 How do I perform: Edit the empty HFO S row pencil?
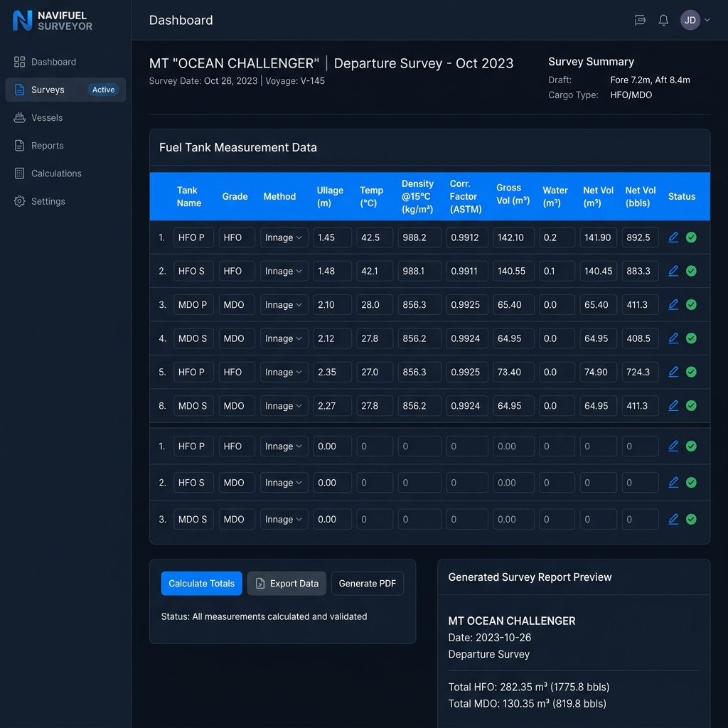(673, 483)
